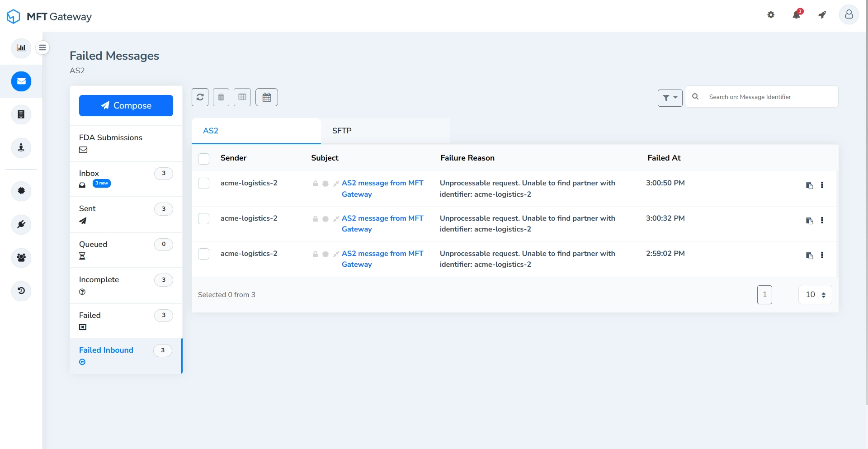The width and height of the screenshot is (868, 449).
Task: Open the dashboard chart icon in sidebar
Action: tap(21, 48)
